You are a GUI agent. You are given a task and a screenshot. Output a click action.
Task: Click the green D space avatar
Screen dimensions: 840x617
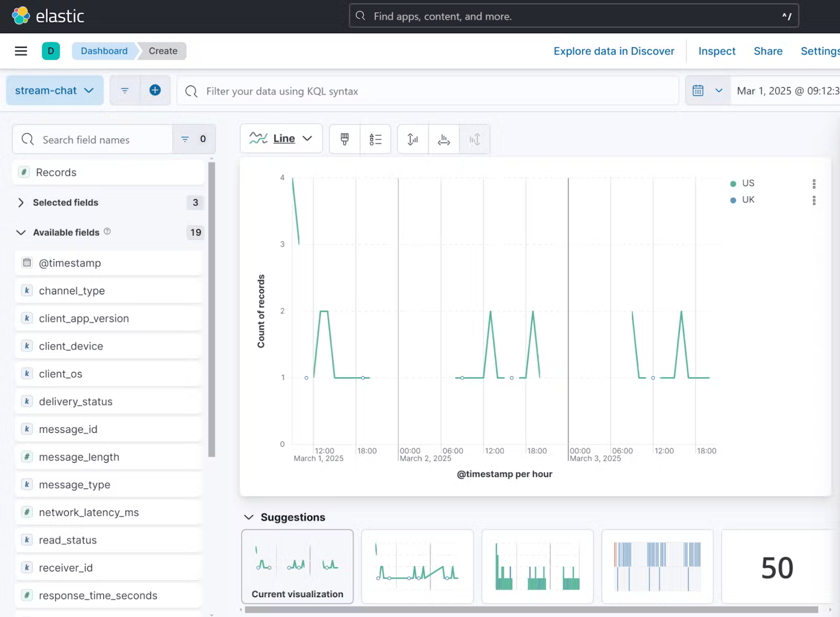point(51,51)
